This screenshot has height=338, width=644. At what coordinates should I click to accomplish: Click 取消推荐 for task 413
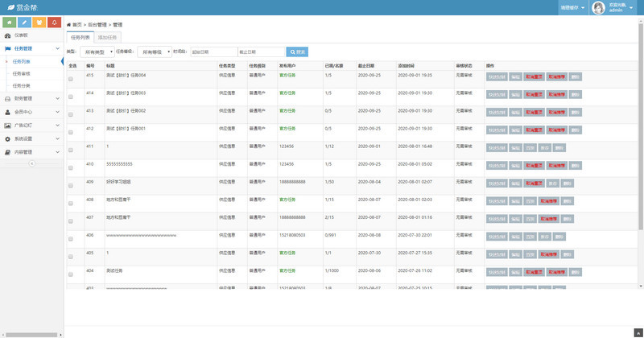(556, 112)
